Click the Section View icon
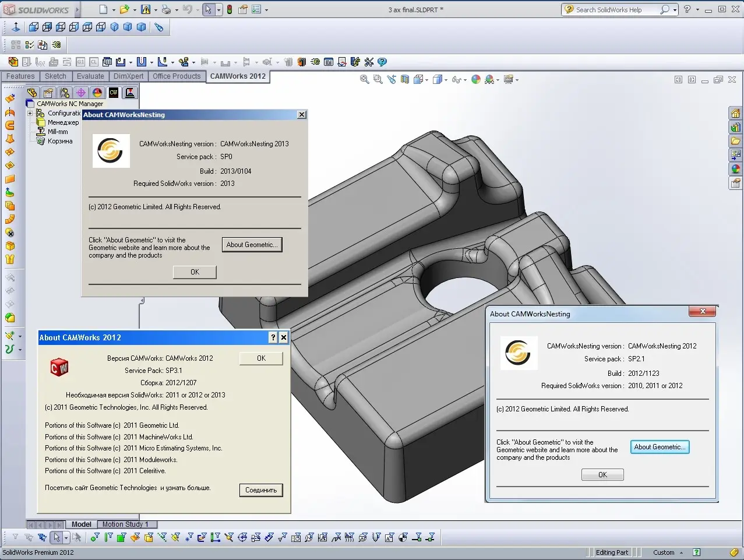Image resolution: width=744 pixels, height=560 pixels. point(405,79)
